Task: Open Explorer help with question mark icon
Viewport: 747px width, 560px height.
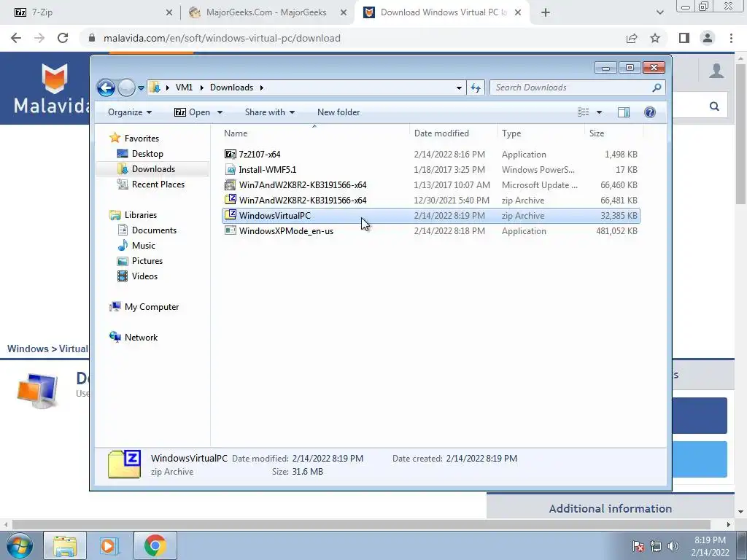Action: (650, 112)
